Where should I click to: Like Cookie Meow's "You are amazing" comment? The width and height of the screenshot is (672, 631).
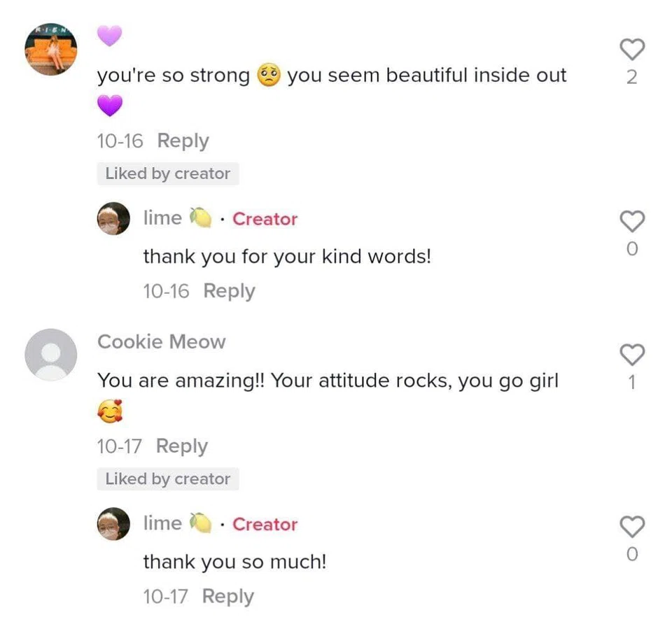pos(631,355)
